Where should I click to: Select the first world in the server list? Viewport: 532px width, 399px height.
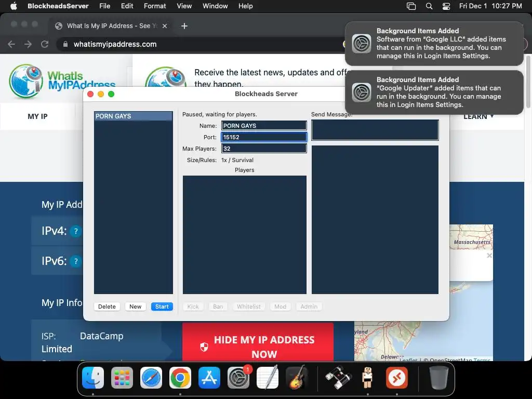tap(134, 116)
